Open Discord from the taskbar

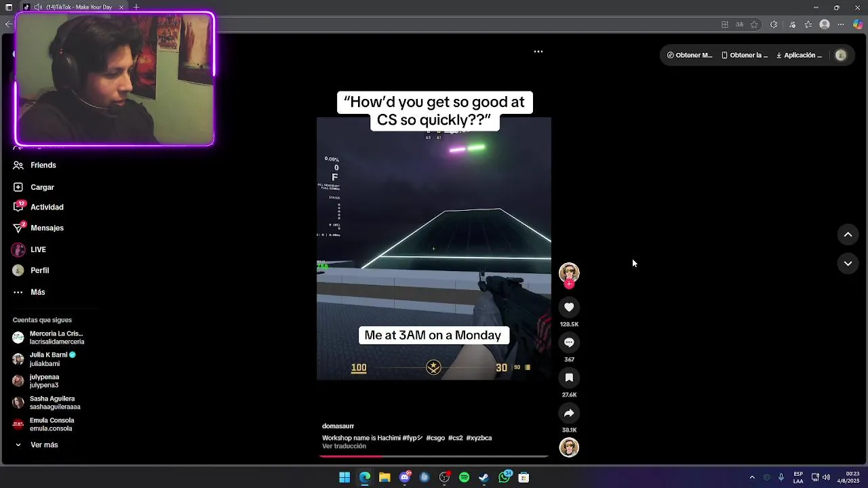point(405,478)
